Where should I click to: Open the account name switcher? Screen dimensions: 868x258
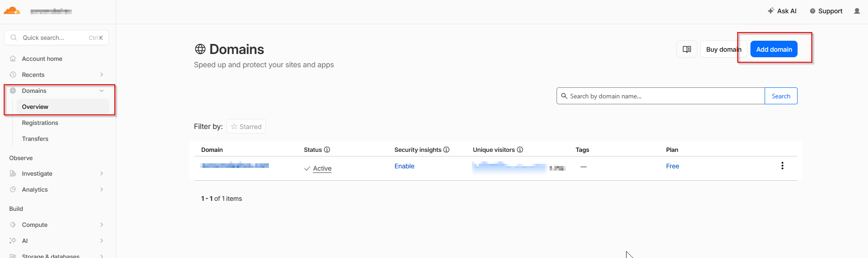pyautogui.click(x=51, y=11)
